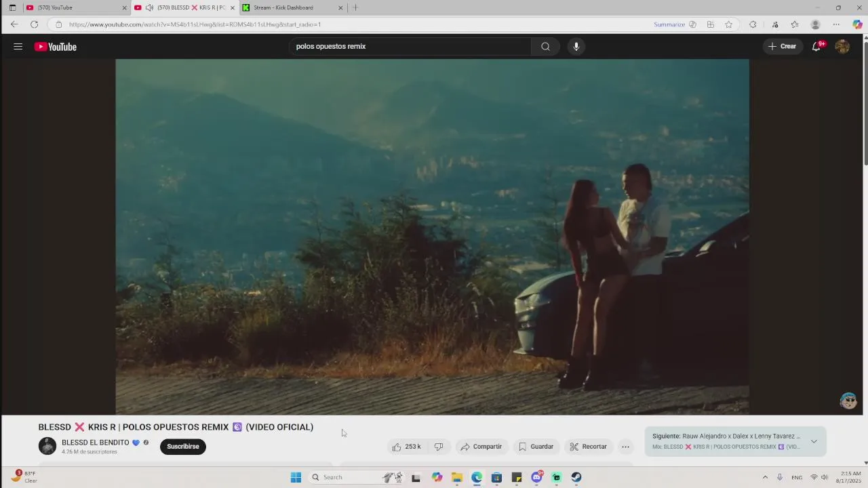Click the video player to pause playback
Screen dimensions: 868x488
coord(432,237)
